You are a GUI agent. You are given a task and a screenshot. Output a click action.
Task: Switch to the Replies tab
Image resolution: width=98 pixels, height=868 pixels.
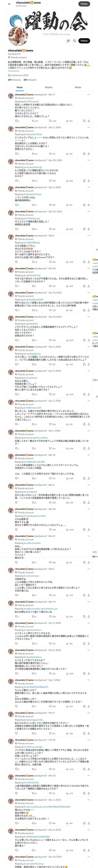pos(49,87)
